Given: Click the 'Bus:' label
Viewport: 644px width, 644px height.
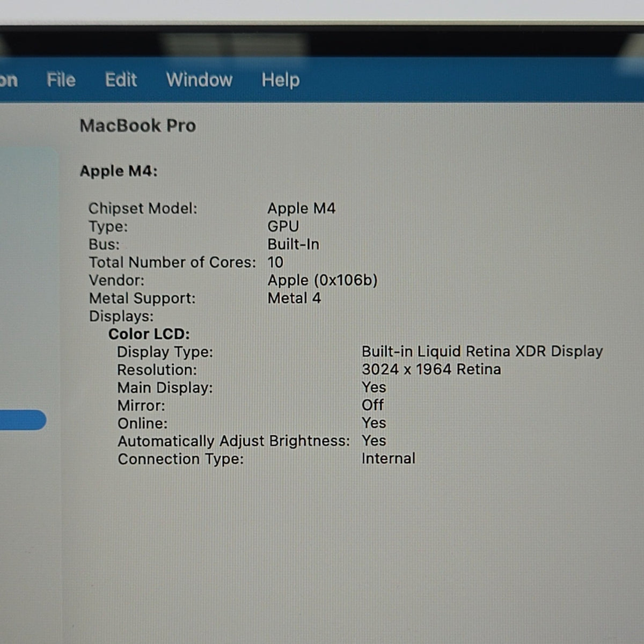Looking at the screenshot, I should click(x=104, y=244).
